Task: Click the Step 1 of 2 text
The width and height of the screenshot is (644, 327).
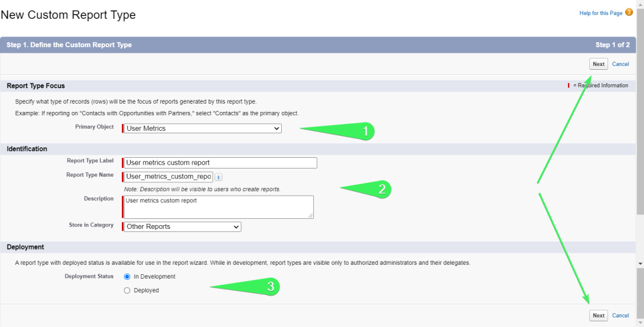Action: [613, 45]
